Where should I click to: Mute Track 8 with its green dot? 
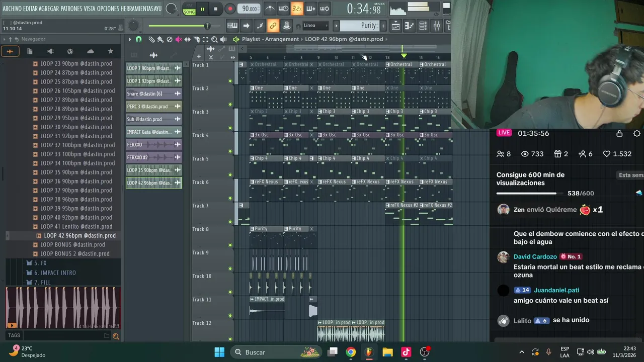coord(230,245)
